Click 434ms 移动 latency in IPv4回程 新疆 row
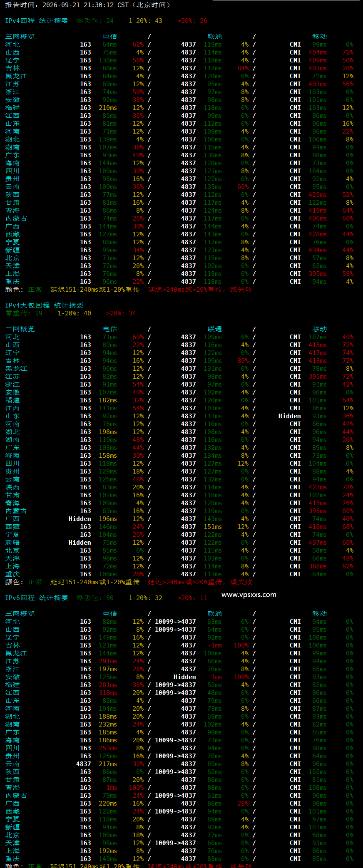 [x=318, y=250]
